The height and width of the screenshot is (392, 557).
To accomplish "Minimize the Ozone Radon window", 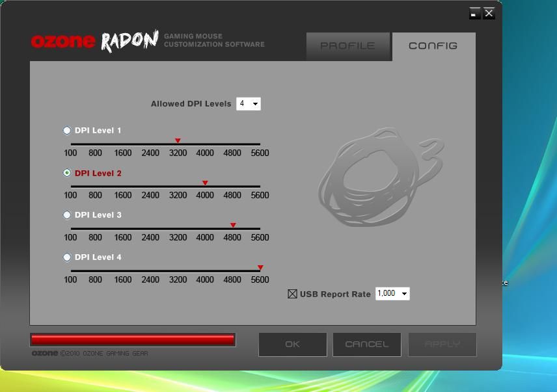I will pyautogui.click(x=474, y=14).
